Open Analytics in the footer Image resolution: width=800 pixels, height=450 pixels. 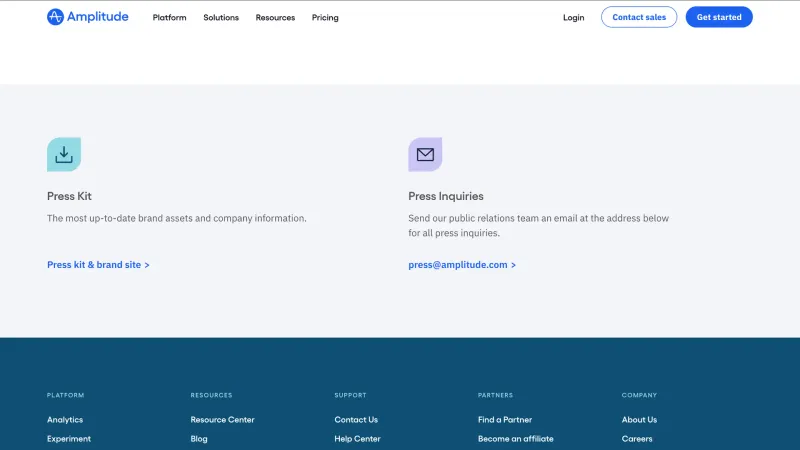coord(65,419)
